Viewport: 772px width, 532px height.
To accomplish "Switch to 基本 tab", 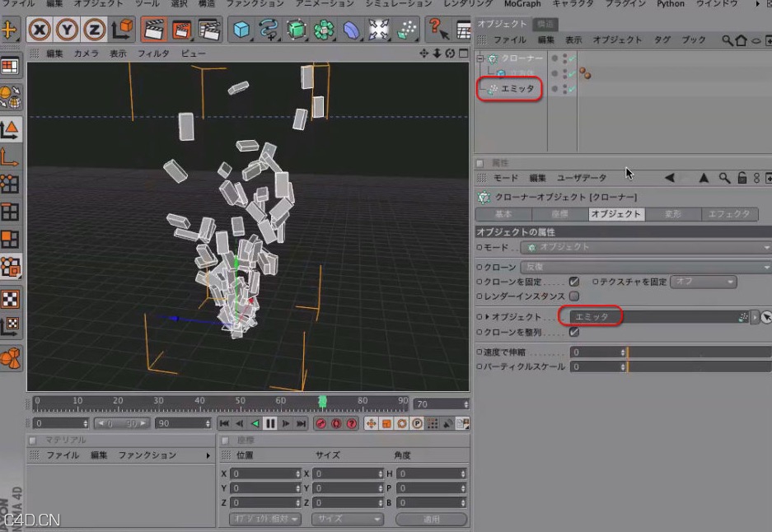I will [503, 214].
